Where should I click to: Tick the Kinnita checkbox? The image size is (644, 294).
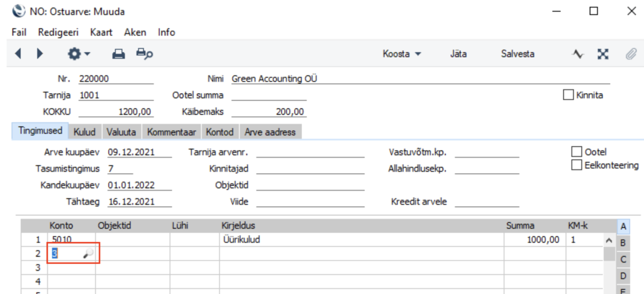click(x=568, y=95)
